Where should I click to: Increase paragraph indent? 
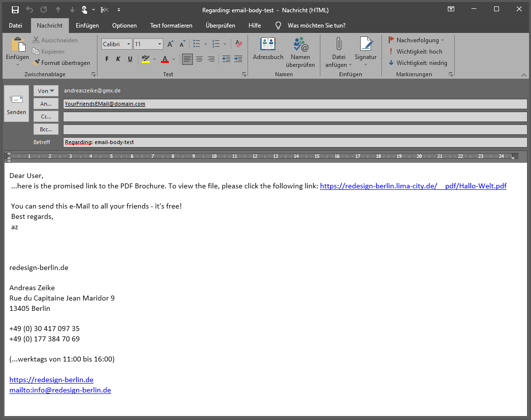point(238,59)
